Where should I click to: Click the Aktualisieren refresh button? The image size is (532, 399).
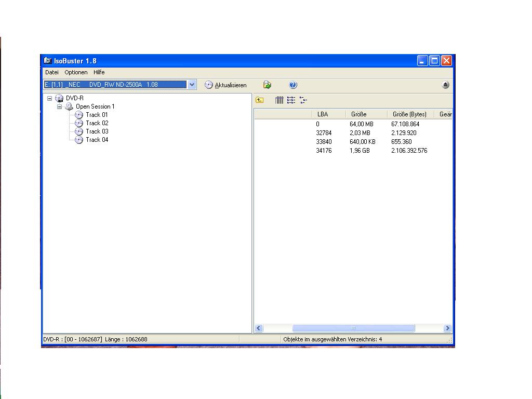[225, 85]
